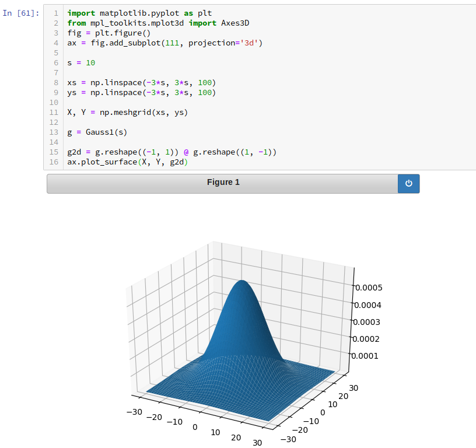The height and width of the screenshot is (448, 476).
Task: Click the g = Gauss1(s) line
Action: pos(97,132)
